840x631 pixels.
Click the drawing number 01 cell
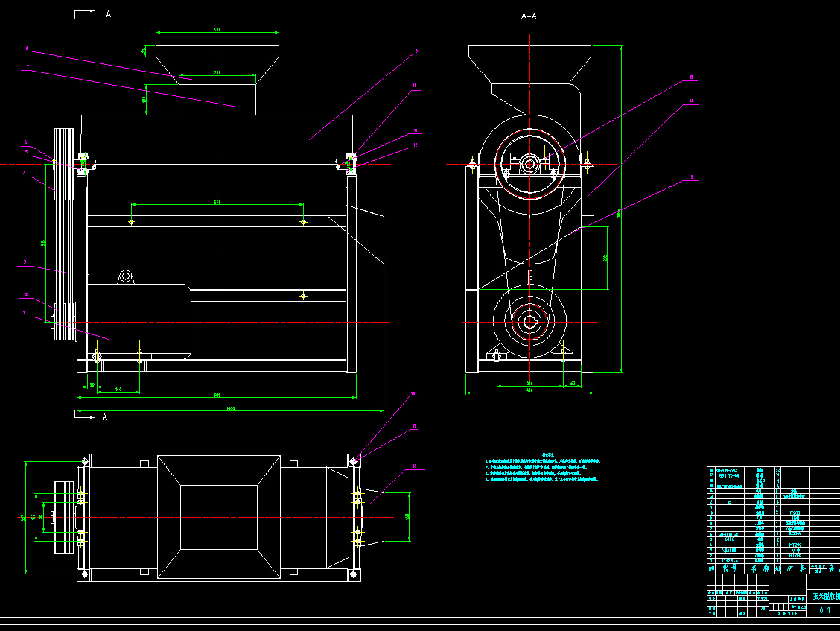coord(824,610)
